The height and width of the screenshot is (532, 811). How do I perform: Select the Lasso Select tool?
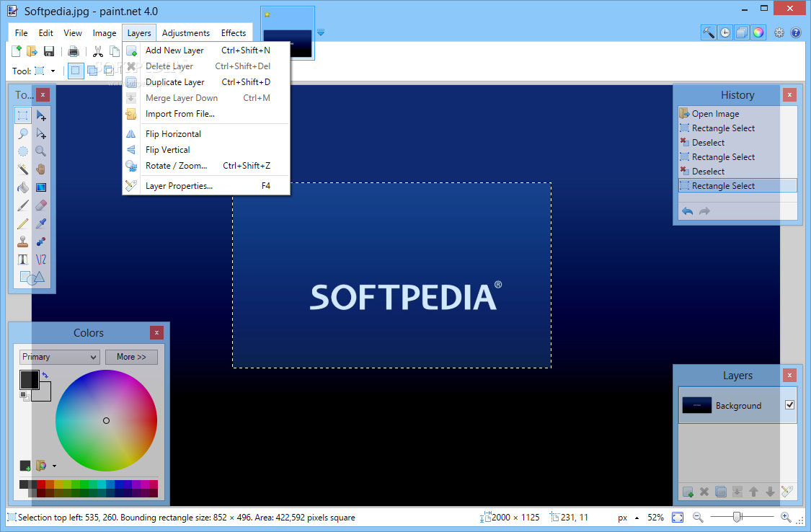[23, 133]
